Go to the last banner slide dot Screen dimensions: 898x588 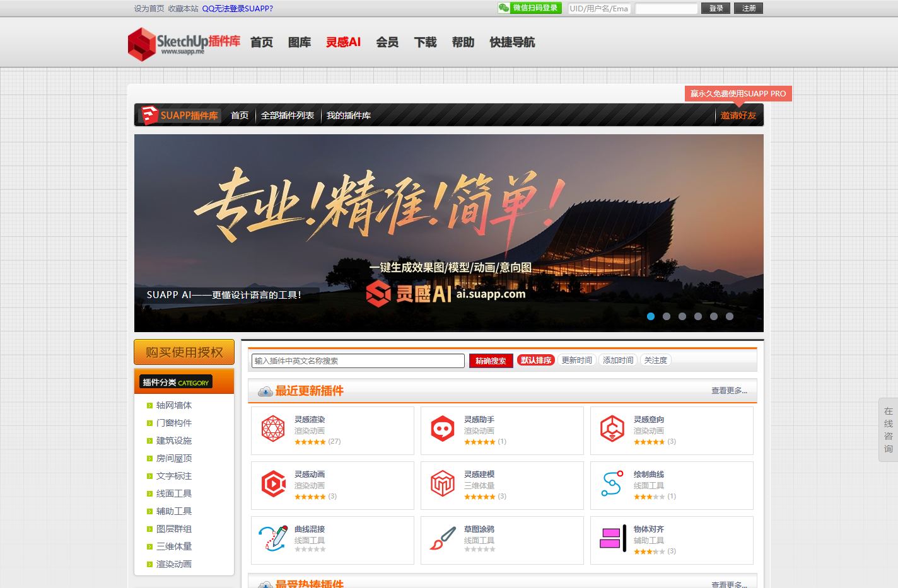coord(730,316)
